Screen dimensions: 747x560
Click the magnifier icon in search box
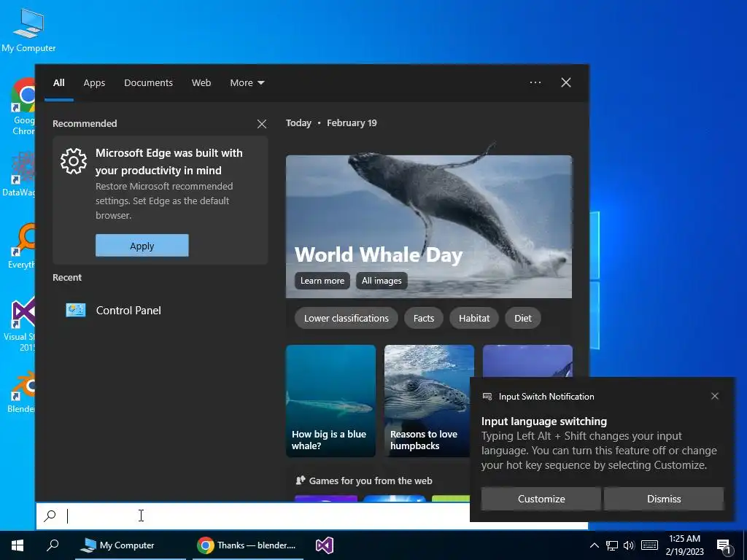(x=50, y=516)
